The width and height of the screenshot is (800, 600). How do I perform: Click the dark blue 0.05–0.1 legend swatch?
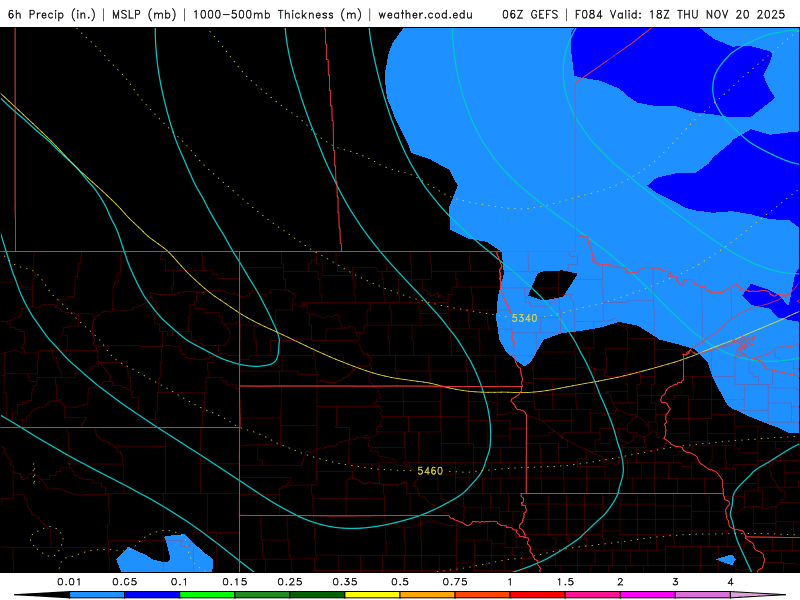(x=152, y=595)
